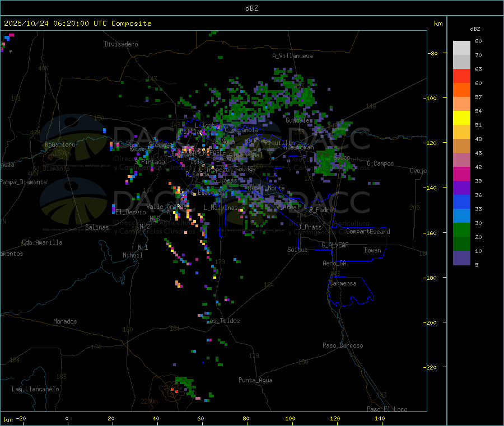The image size is (504, 426).
Task: Click the 'Morados' map label
Action: [65, 321]
